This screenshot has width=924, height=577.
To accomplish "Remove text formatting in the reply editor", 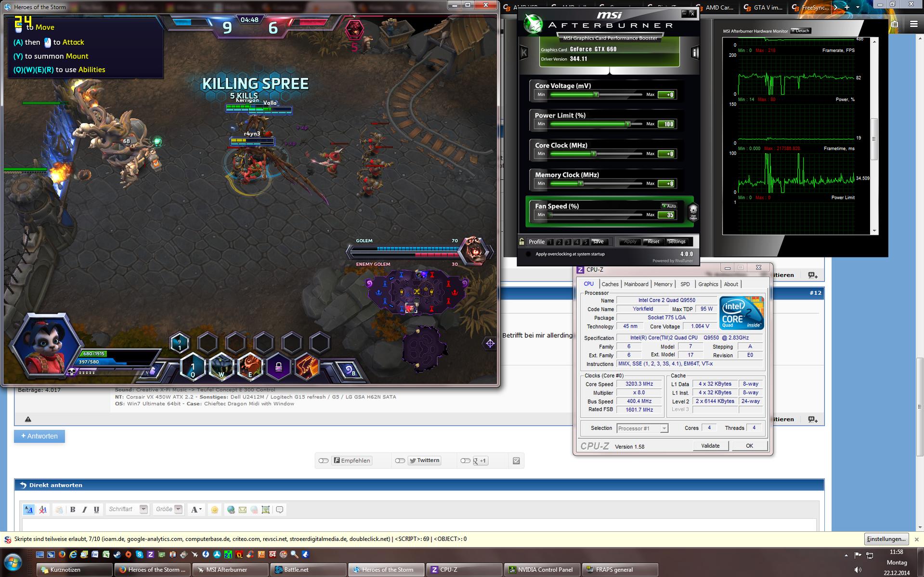I will click(43, 510).
